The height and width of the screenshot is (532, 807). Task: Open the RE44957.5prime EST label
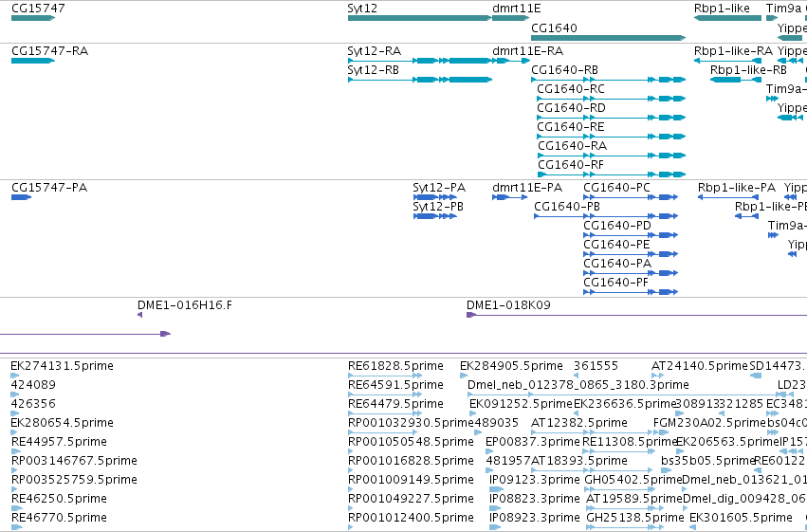59,443
